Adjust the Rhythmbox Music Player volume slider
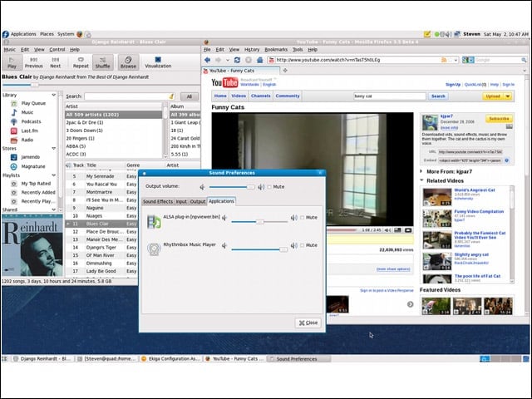Viewport: 532px width, 399px height. pos(259,249)
